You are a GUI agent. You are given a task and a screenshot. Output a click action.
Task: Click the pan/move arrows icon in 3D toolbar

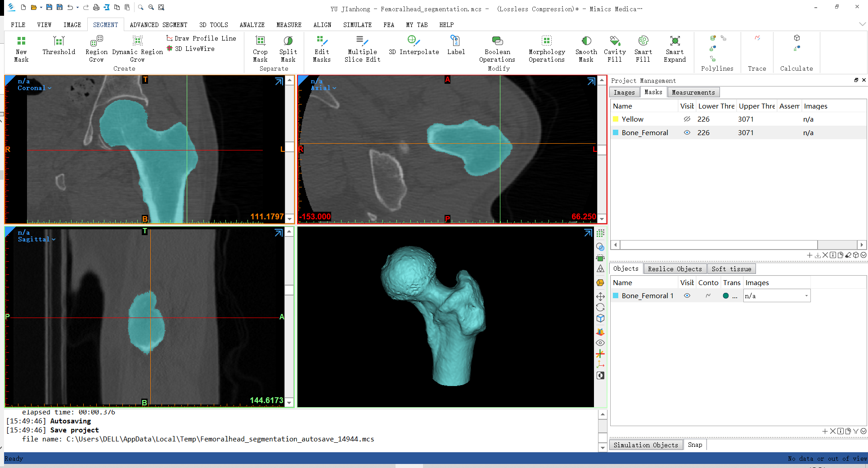tap(600, 296)
